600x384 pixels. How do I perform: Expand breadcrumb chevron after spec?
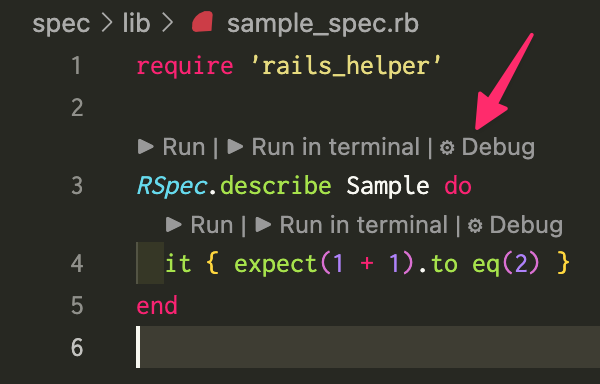(x=107, y=24)
